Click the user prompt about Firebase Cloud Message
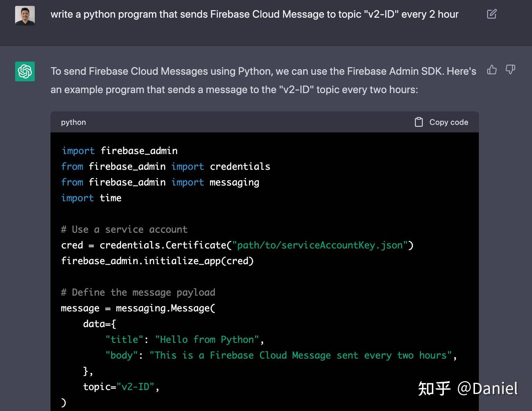 [x=255, y=14]
